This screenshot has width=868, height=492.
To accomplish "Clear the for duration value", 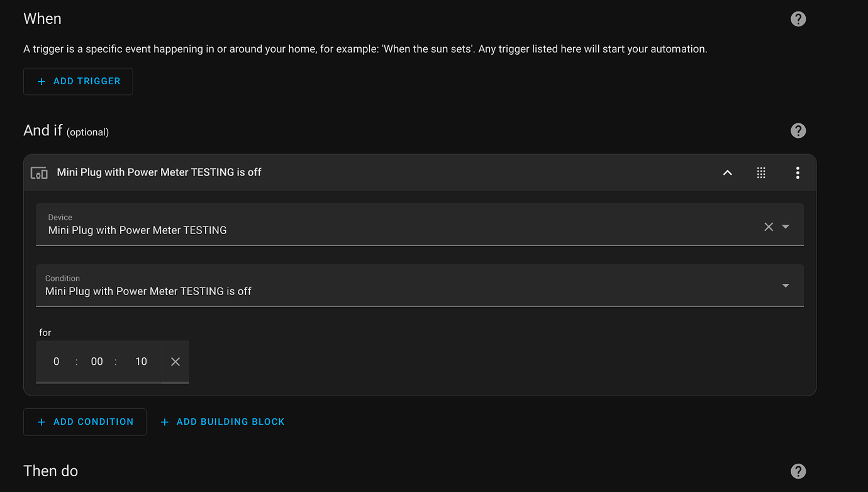I will click(175, 361).
